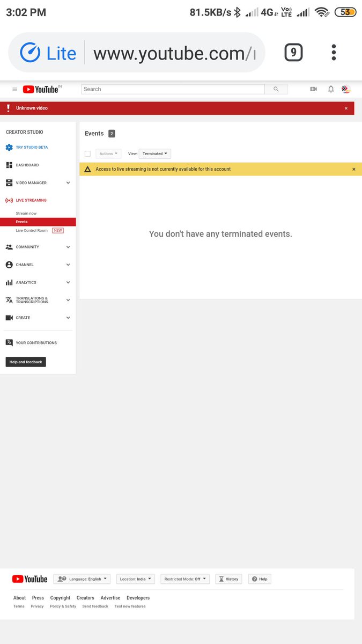Open the Actions dropdown
The height and width of the screenshot is (644, 362).
coord(108,153)
